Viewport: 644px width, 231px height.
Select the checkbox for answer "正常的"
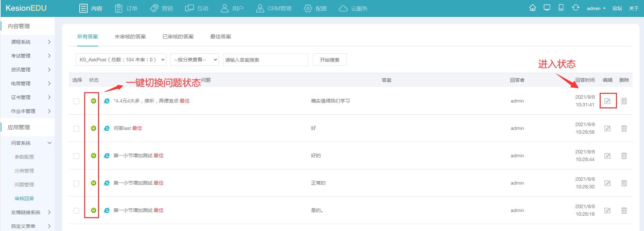76,183
